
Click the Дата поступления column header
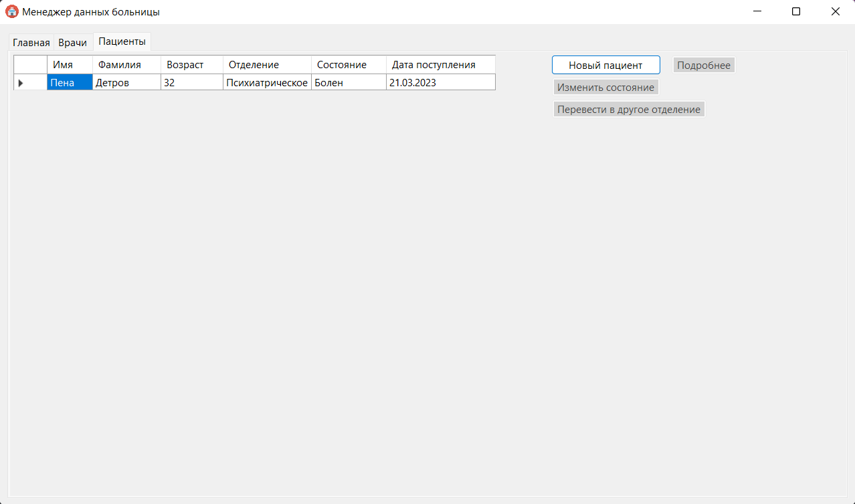pos(441,65)
